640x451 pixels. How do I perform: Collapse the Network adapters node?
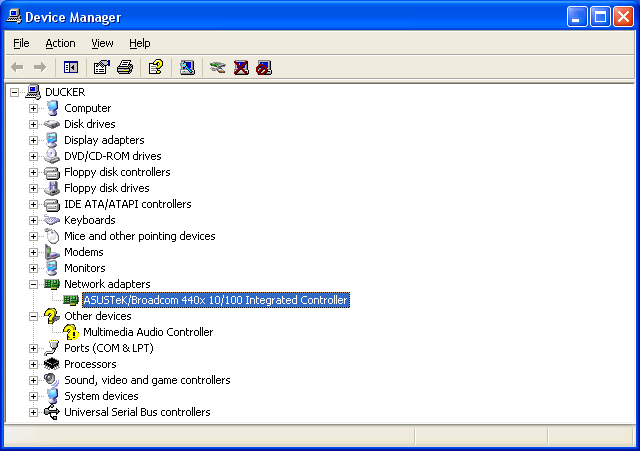tap(33, 284)
